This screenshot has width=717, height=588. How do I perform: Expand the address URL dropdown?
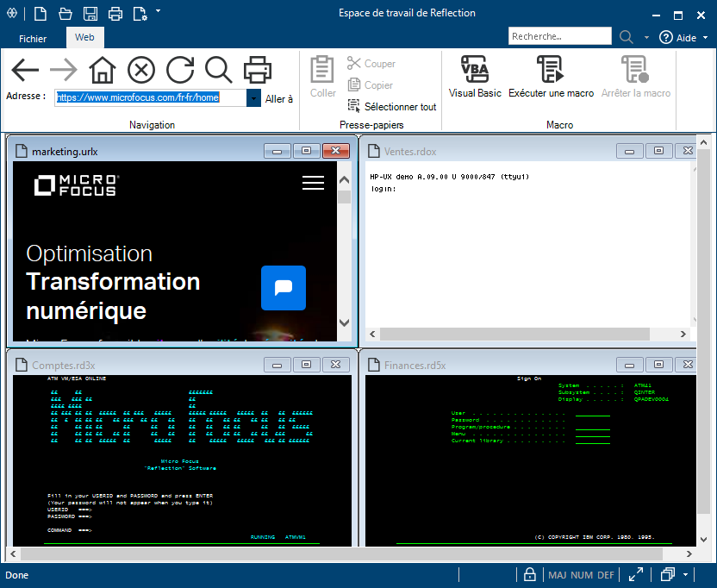(253, 98)
